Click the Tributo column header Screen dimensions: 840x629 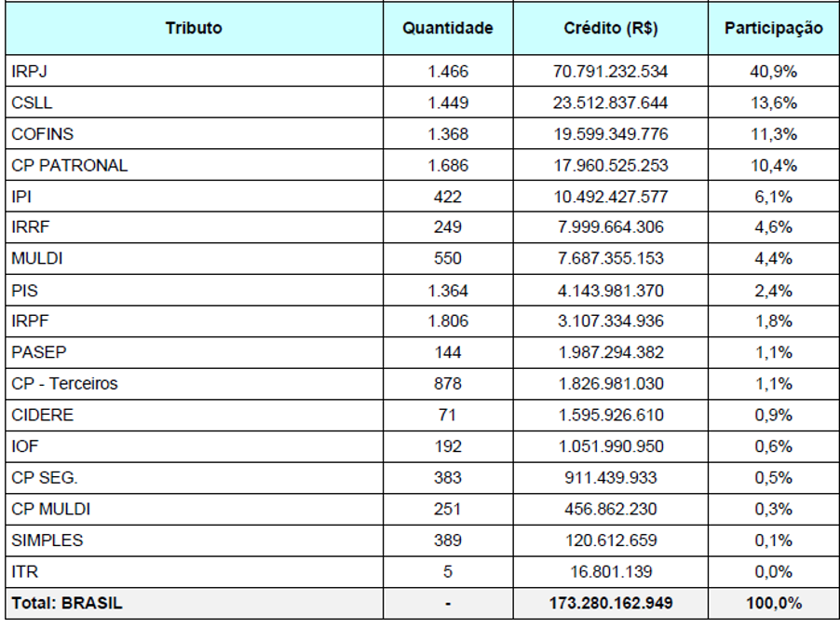(x=194, y=28)
